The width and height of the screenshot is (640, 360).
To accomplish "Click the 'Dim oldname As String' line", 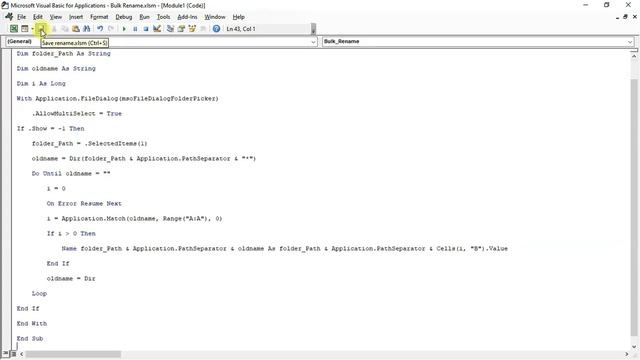I will tap(56, 69).
